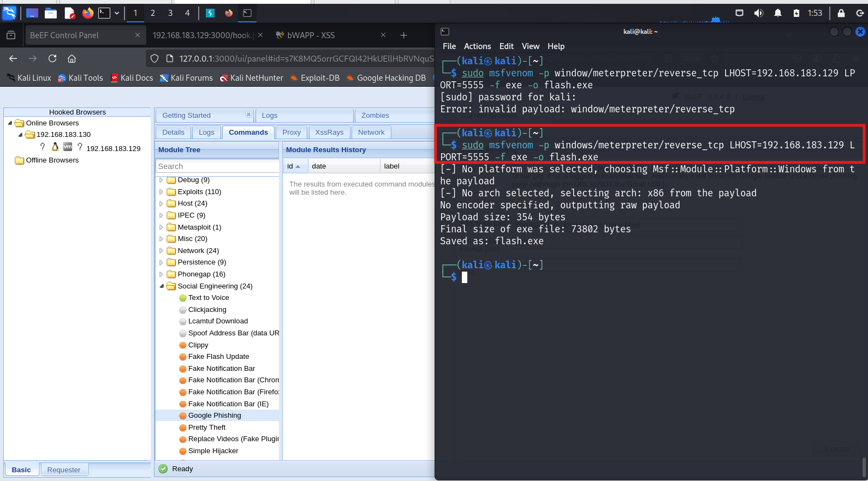The width and height of the screenshot is (868, 481).
Task: Select the running Firefox window taskbar button
Action: point(229,13)
